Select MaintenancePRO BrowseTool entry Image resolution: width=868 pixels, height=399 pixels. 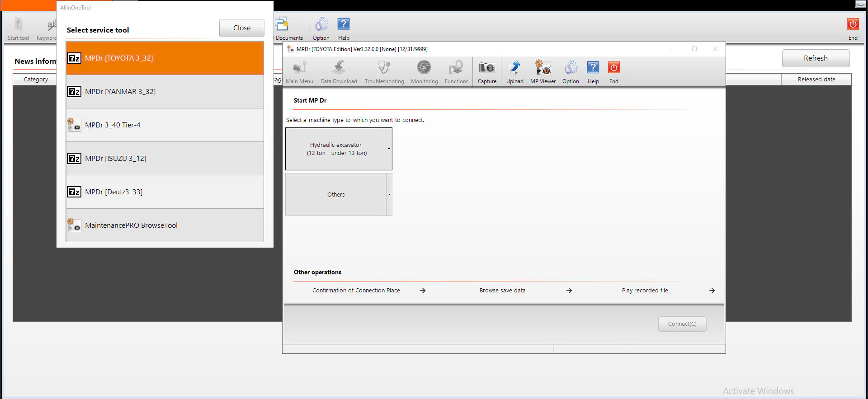tap(165, 225)
